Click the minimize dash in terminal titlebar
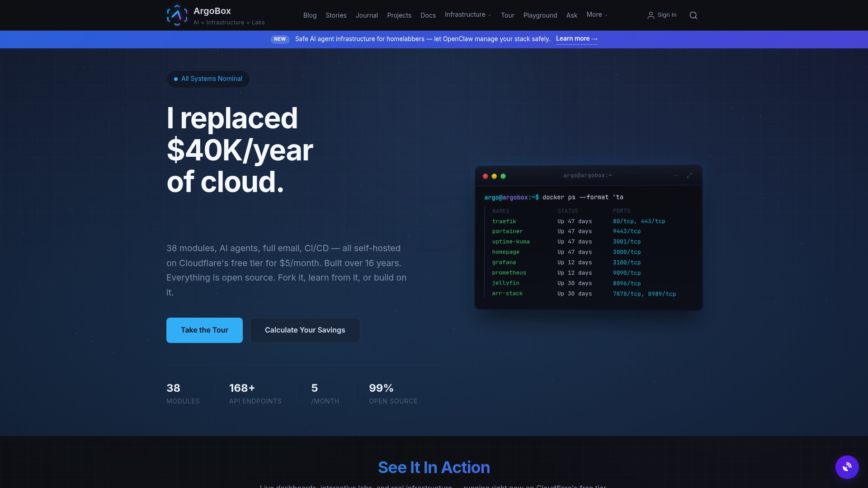Viewport: 868px width, 488px height. [675, 176]
